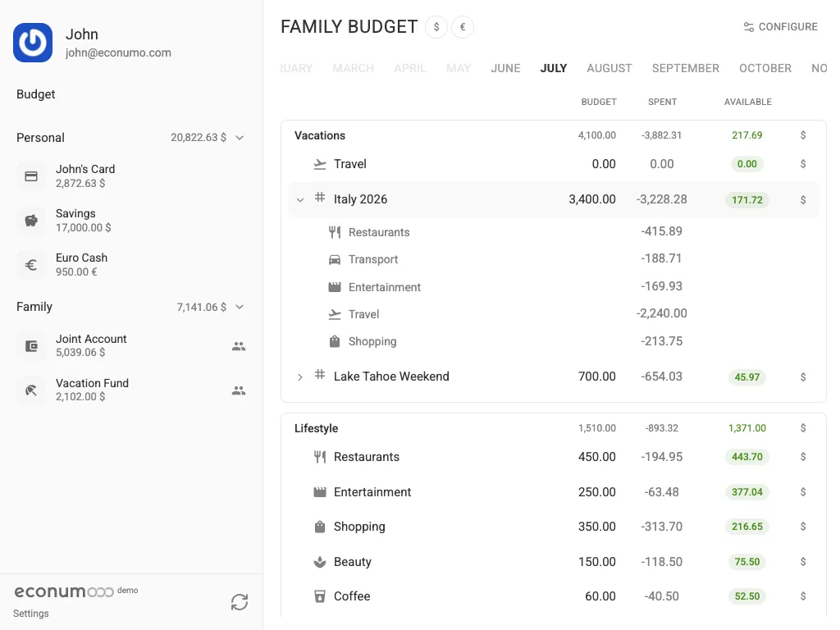Viewport: 840px width, 630px height.
Task: Expand the Lake Tahoe Weekend envelope
Action: (300, 377)
